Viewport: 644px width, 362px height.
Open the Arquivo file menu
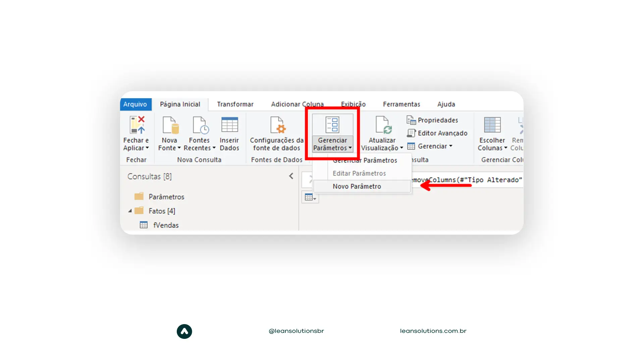pos(136,104)
